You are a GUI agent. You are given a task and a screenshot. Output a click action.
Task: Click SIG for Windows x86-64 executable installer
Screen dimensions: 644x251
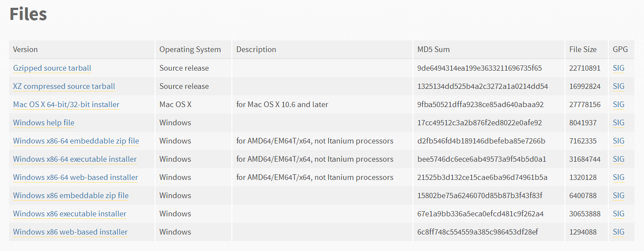coord(618,159)
